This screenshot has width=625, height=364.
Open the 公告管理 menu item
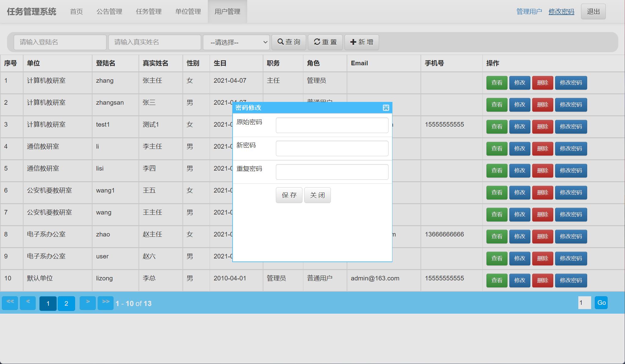coord(110,11)
